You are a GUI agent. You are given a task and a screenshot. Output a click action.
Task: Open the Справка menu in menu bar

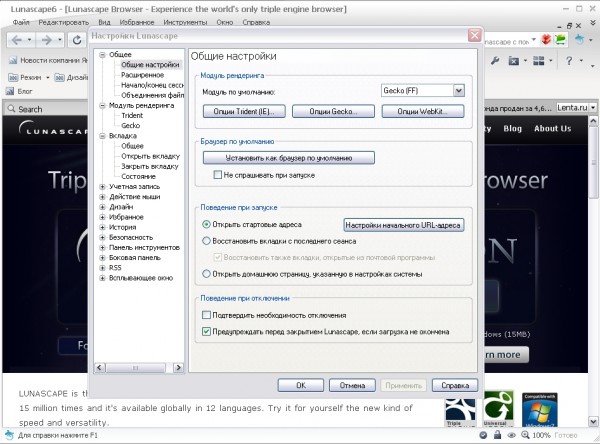[x=256, y=22]
